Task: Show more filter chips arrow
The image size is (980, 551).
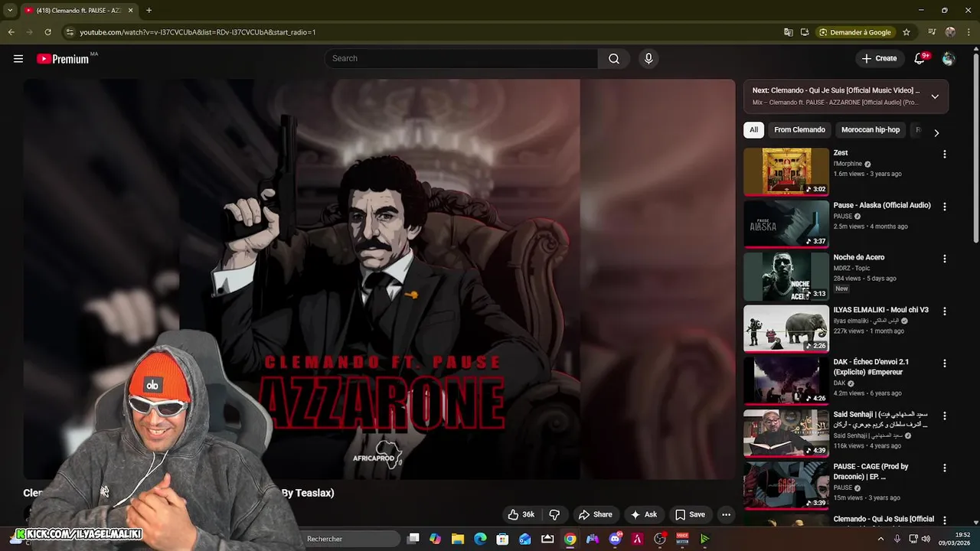Action: tap(936, 132)
